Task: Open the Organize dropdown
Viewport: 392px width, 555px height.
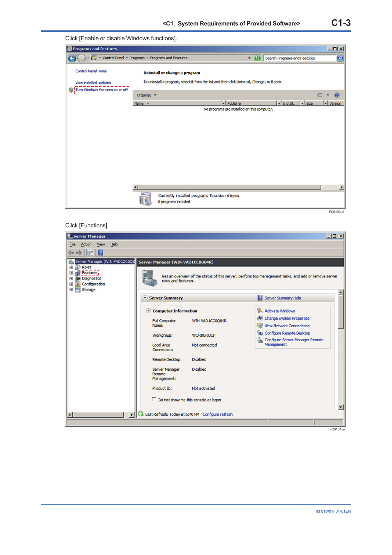Action: point(147,95)
